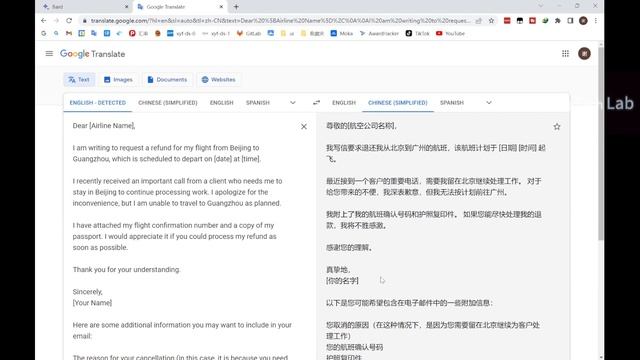Viewport: 640px width, 360px height.
Task: Toggle the browser side panel
Action: 570,20
